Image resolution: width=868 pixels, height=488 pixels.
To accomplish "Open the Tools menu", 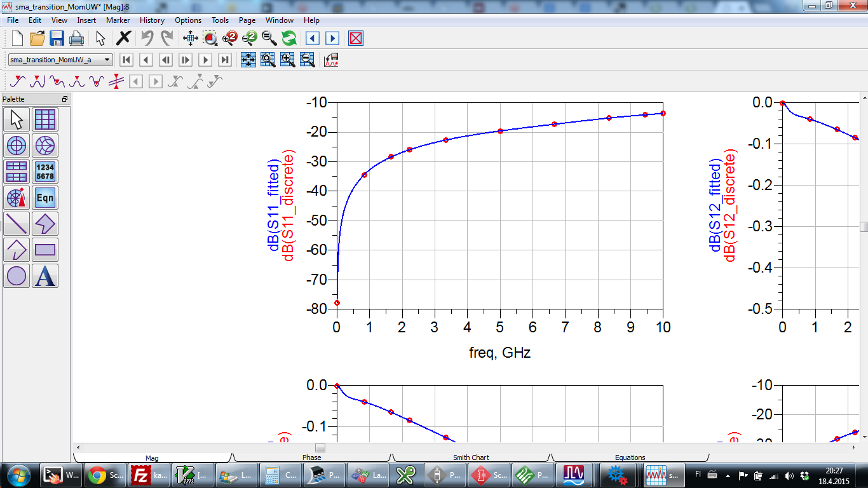I will [x=220, y=20].
